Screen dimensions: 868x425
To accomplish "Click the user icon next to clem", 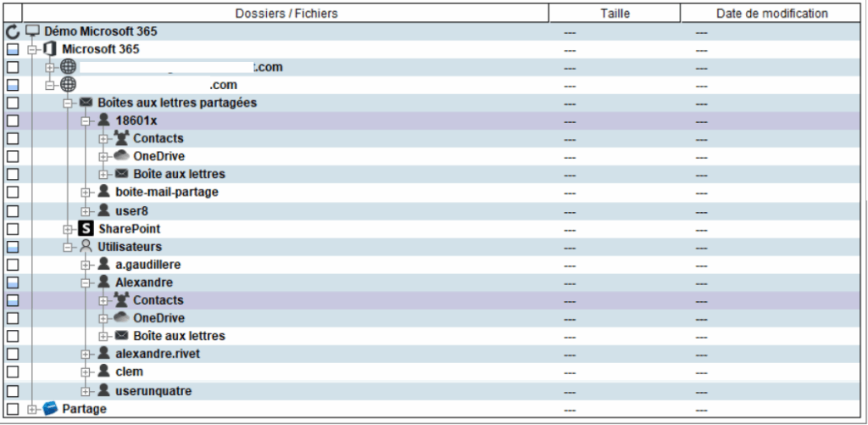I will point(103,372).
